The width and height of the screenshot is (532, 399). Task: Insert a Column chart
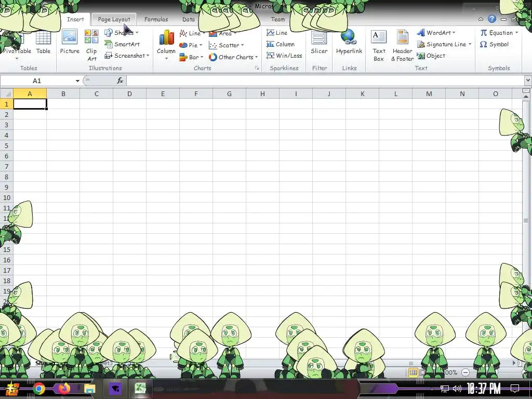166,46
